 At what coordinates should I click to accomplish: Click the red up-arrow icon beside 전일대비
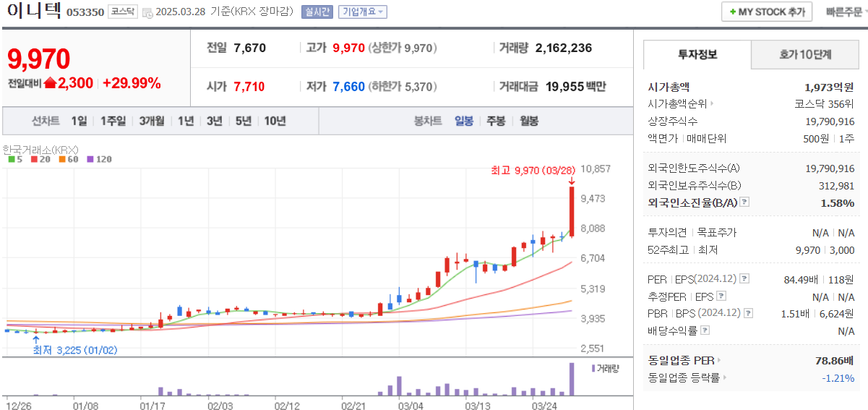coord(50,83)
